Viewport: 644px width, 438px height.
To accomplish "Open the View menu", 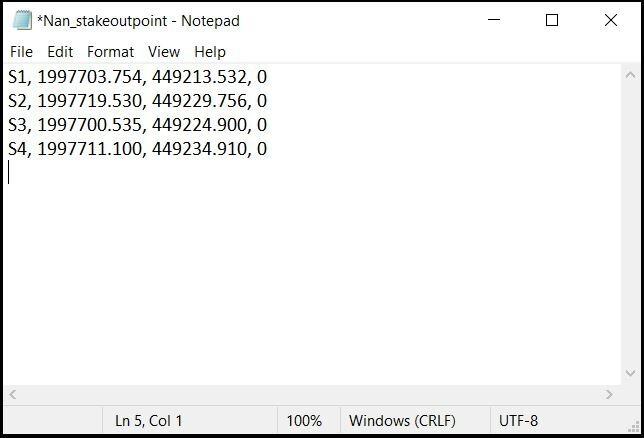I will coord(163,52).
